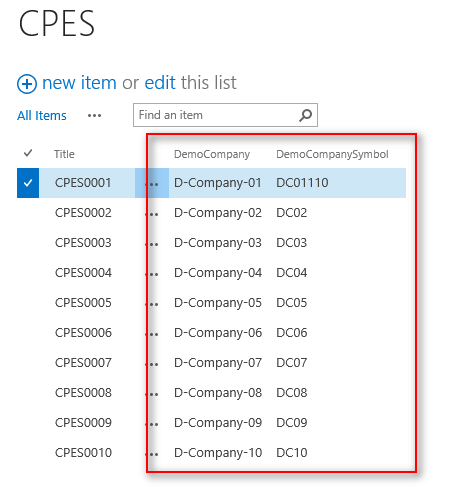Click the CPES0003 title cell
The width and height of the screenshot is (466, 487).
pos(83,243)
